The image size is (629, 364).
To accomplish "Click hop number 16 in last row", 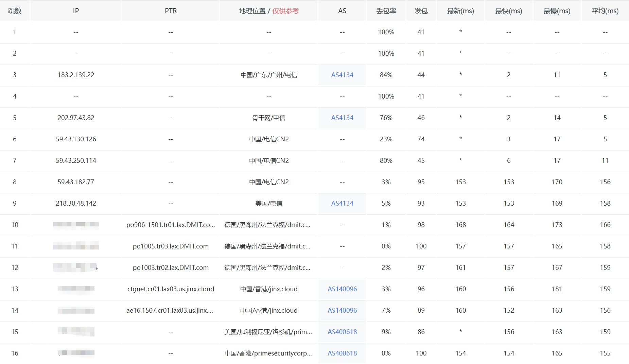I will (x=15, y=353).
